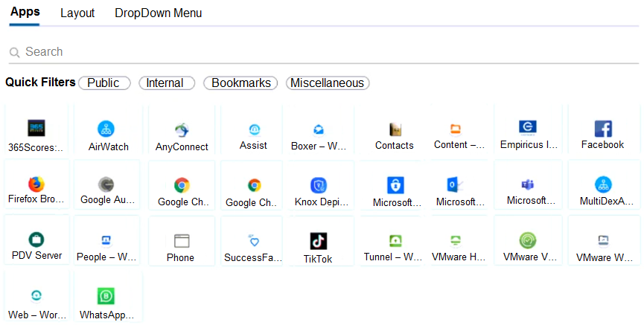This screenshot has width=644, height=325.
Task: Open the 365Scores app tile
Action: 36,129
